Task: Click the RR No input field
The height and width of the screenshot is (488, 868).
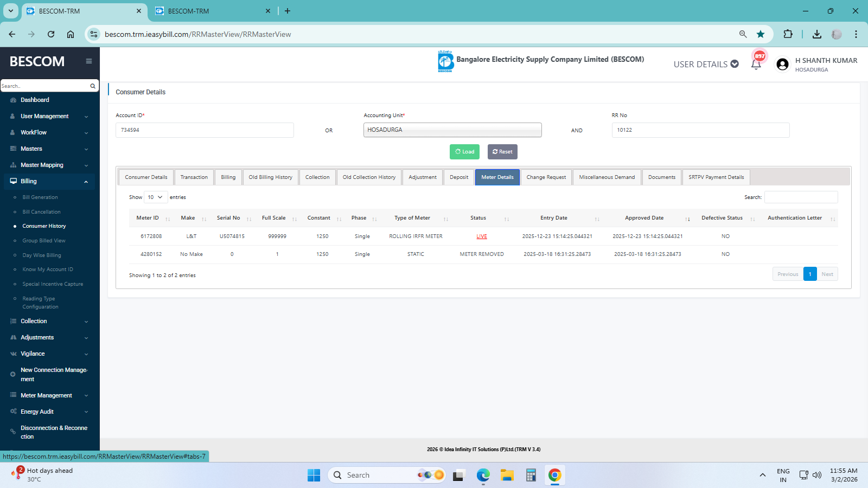Action: pos(700,130)
